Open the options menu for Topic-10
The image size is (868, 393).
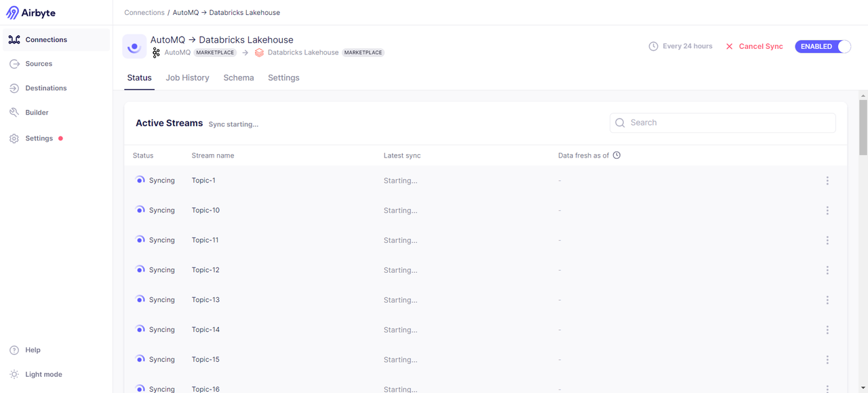coord(827,210)
